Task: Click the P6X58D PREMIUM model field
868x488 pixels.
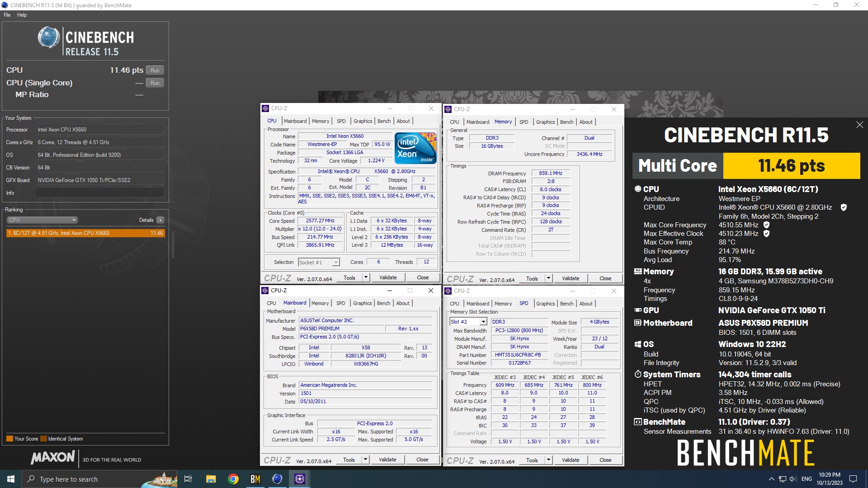Action: tap(341, 328)
